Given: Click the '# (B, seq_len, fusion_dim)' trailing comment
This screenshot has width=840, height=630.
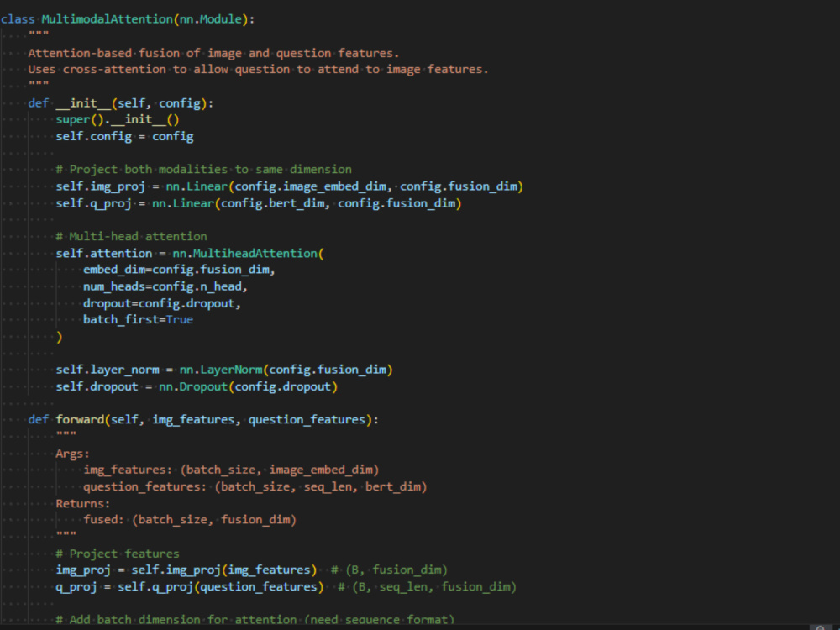Looking at the screenshot, I should click(427, 587).
